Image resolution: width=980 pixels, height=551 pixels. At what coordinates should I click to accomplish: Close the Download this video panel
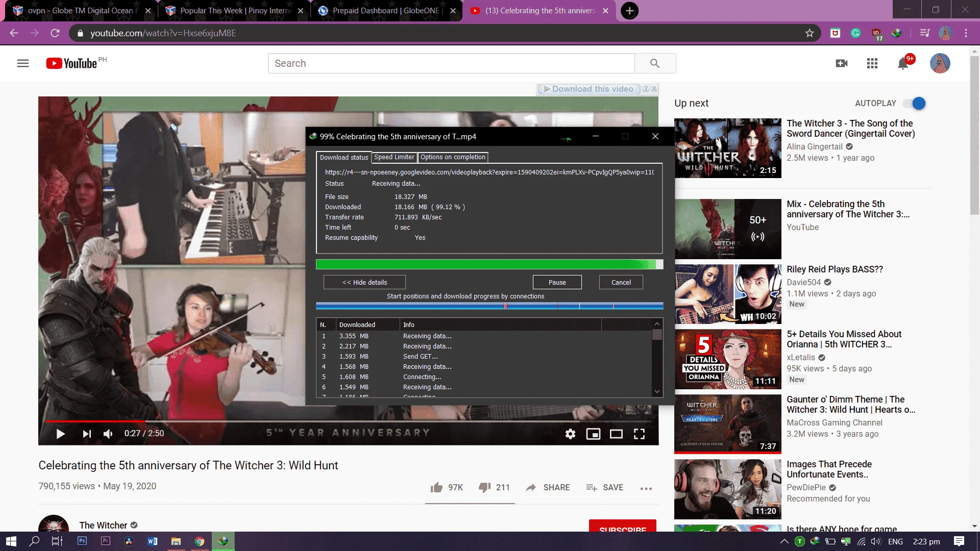[654, 88]
